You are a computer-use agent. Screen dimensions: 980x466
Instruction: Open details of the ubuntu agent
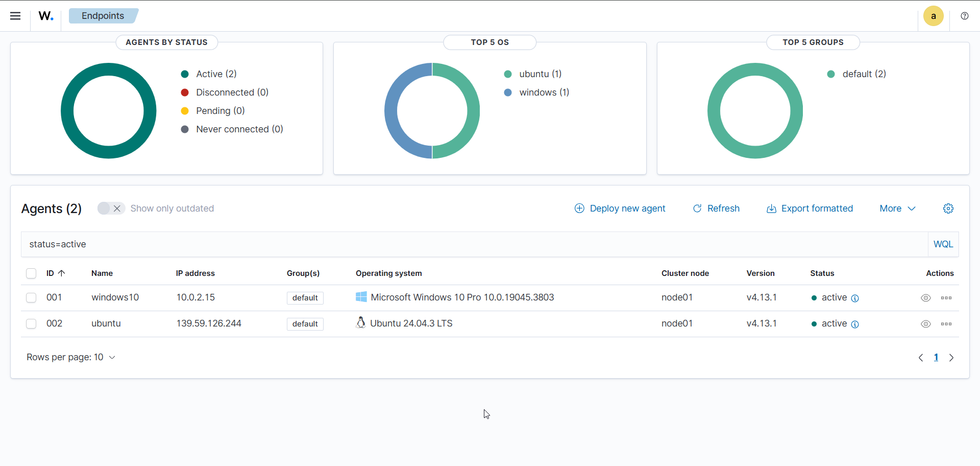pyautogui.click(x=925, y=324)
